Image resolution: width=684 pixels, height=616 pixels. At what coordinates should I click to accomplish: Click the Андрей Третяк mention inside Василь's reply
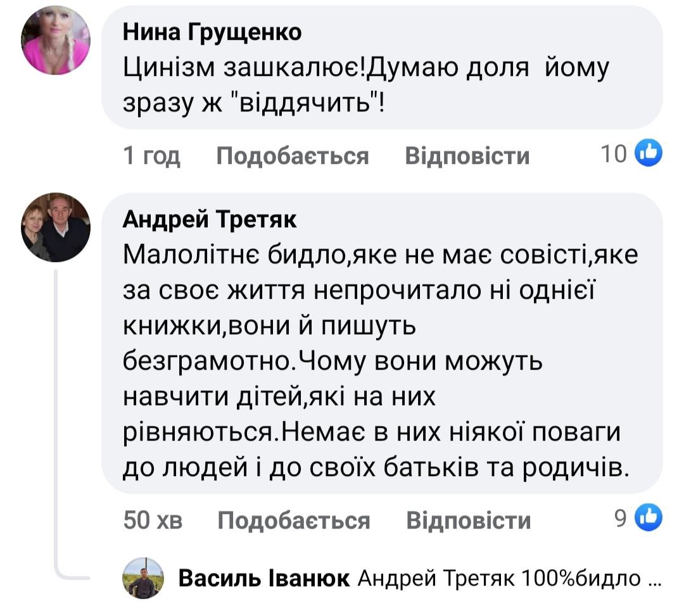(x=438, y=578)
